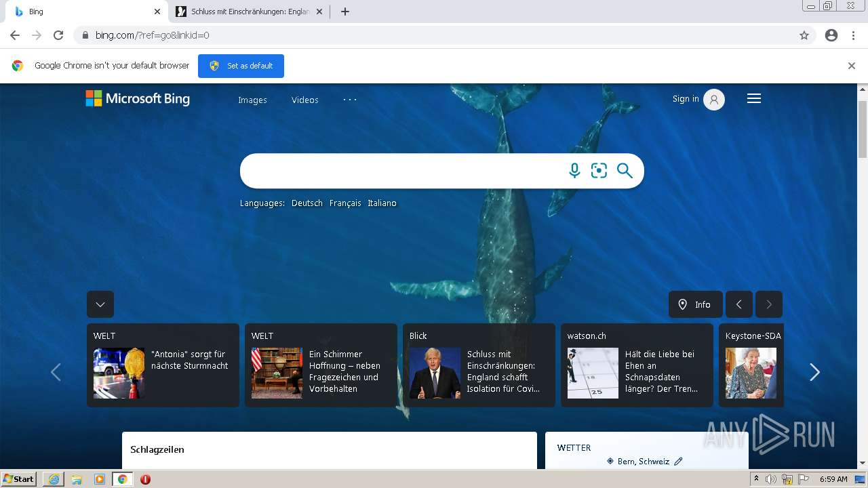Open the Keystone-SDA news card

(751, 365)
